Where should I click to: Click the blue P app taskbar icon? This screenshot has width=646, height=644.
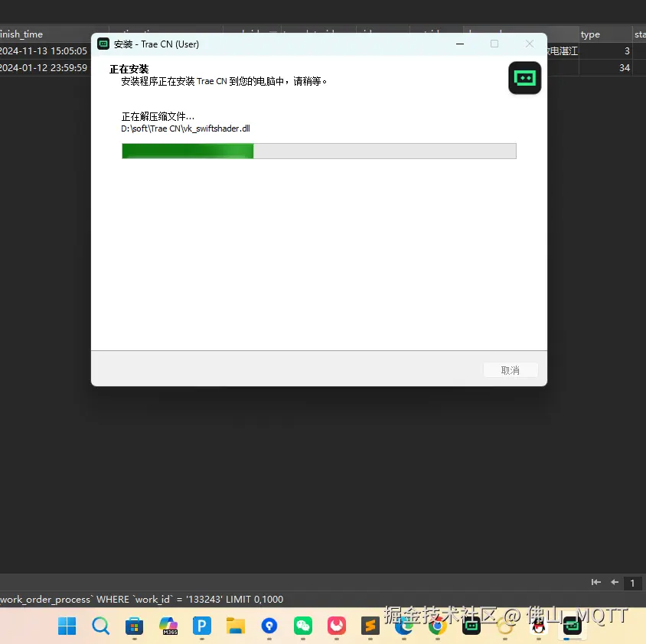pos(201,626)
